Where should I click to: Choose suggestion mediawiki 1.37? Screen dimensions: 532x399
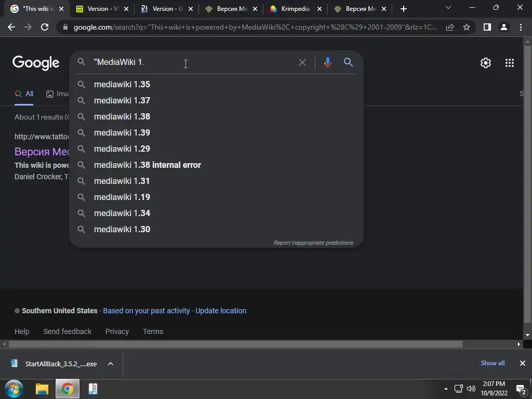click(216, 100)
